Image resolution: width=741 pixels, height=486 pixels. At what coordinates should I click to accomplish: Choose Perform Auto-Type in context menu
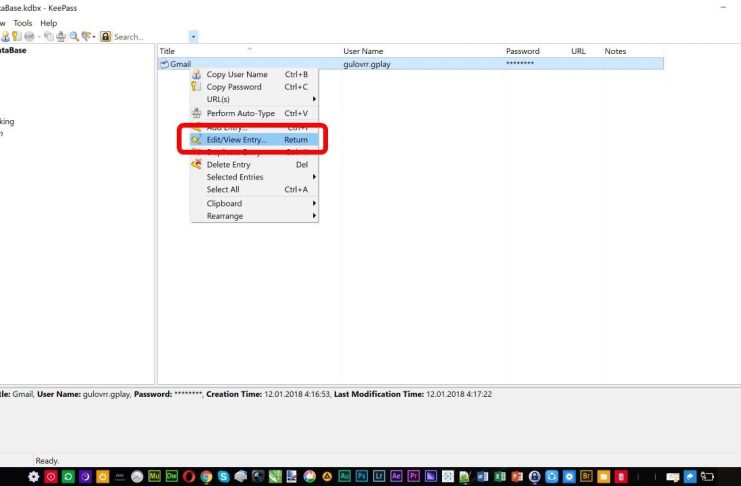point(254,113)
